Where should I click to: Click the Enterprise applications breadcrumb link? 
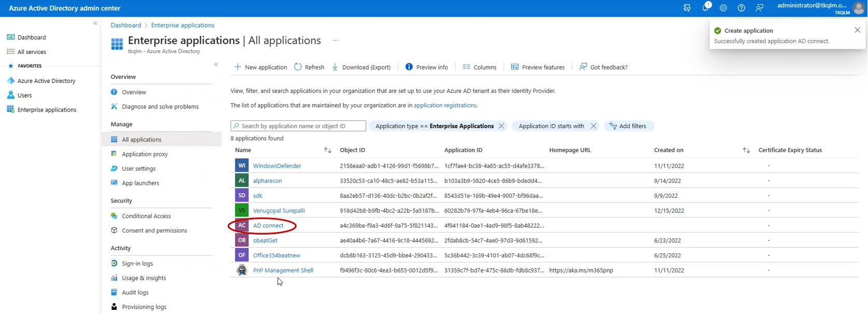coord(183,25)
